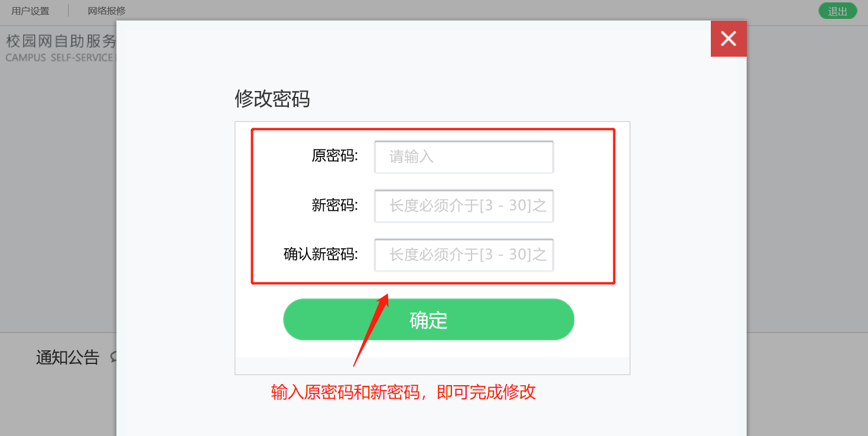Click the 校园网自助服务 site title

click(x=61, y=41)
